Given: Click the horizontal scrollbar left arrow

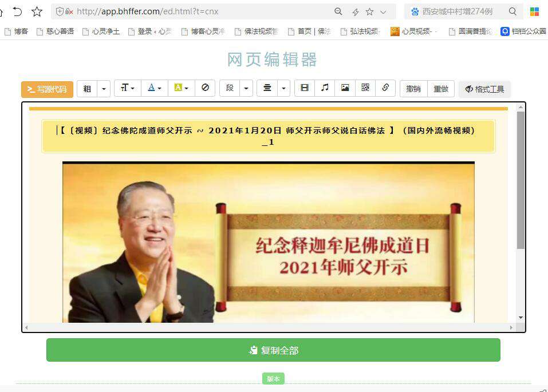Looking at the screenshot, I should coord(26,328).
